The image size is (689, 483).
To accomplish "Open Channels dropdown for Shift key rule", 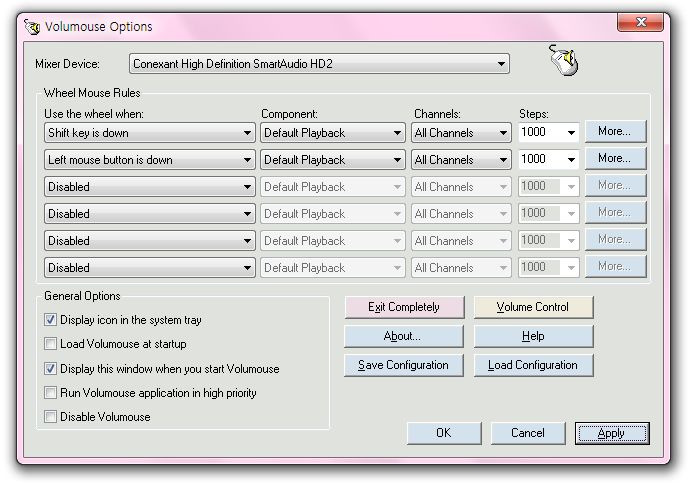I will (461, 133).
